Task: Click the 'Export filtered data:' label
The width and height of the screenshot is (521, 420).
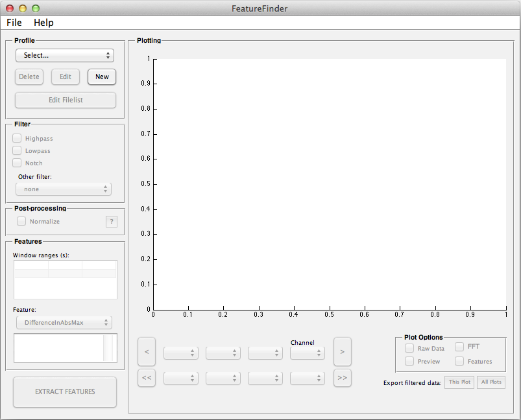Action: (413, 383)
